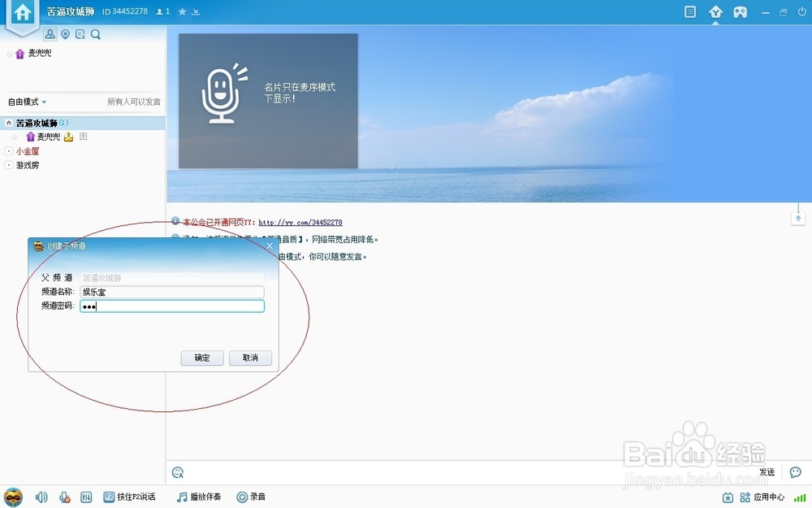The image size is (812, 508).
Task: Check the green signal strength bars
Action: click(800, 497)
